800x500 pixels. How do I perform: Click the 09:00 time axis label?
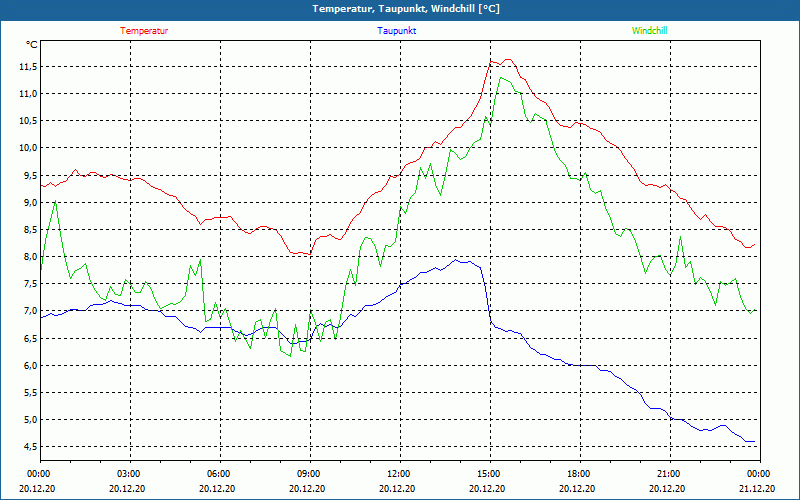(308, 474)
